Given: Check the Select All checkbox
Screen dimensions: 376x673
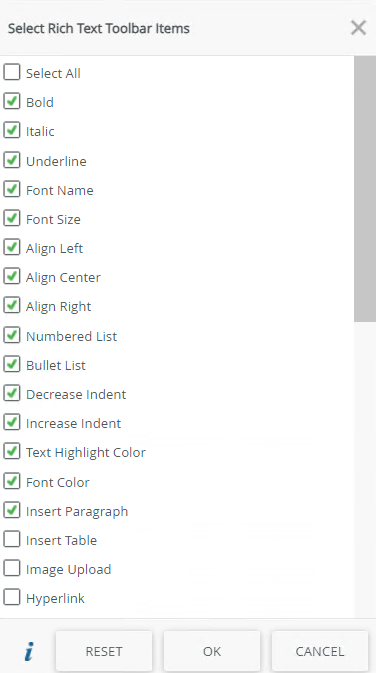Looking at the screenshot, I should 12,72.
